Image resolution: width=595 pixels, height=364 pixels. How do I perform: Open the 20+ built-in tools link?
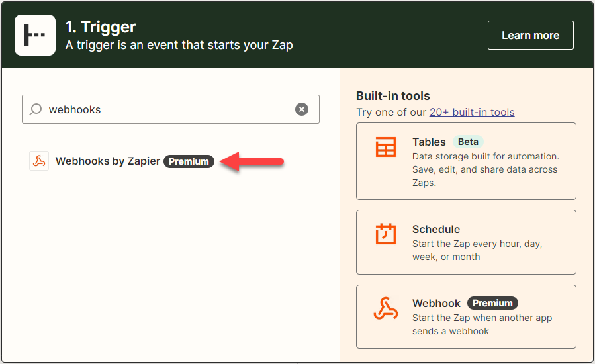click(472, 113)
